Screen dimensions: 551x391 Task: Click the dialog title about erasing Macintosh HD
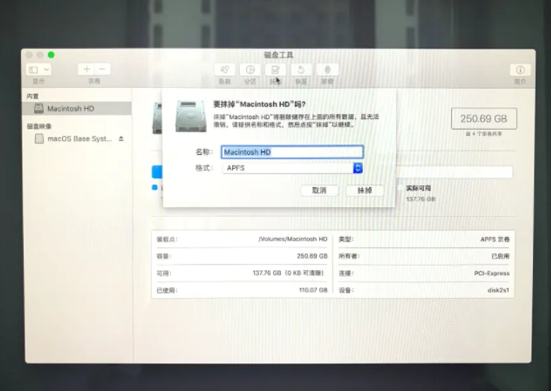click(x=259, y=104)
